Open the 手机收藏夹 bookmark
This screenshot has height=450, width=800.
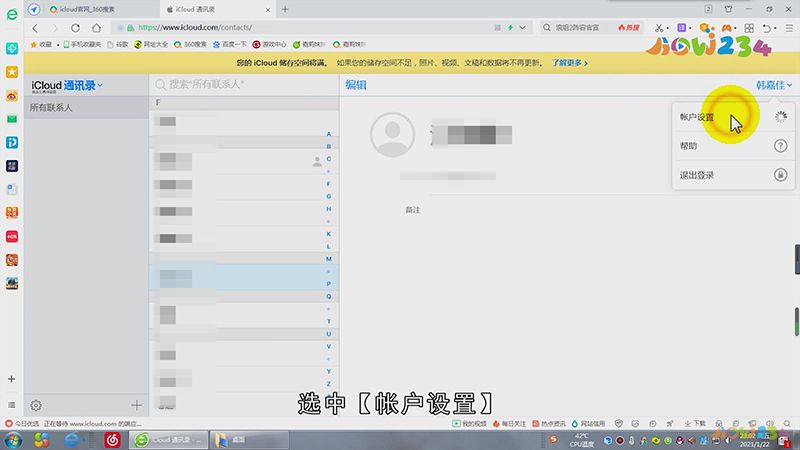82,44
